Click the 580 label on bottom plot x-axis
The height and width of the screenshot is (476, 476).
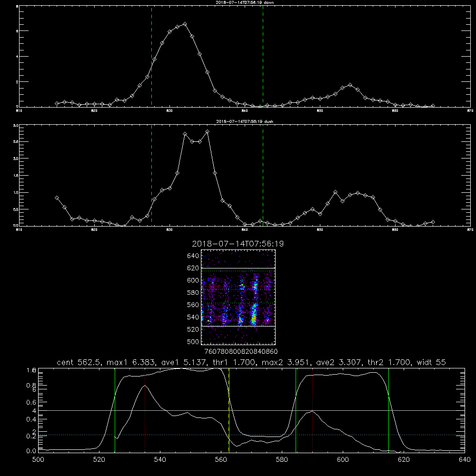click(282, 460)
